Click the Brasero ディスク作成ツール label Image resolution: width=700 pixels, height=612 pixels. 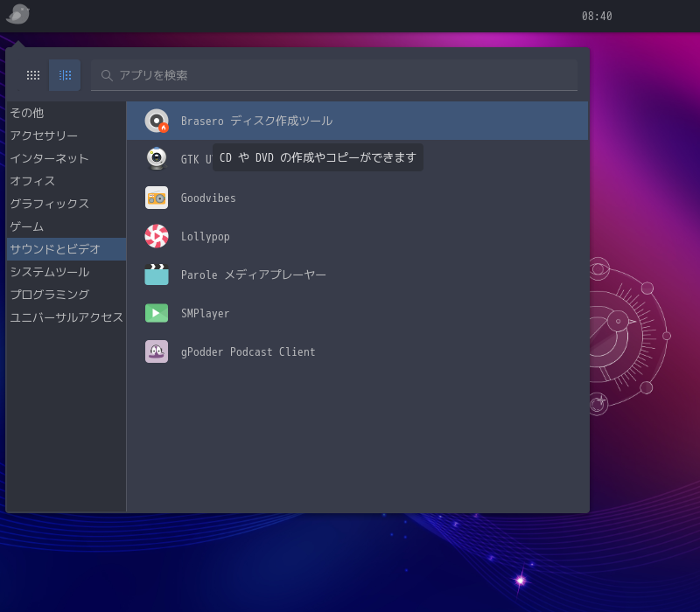pos(256,121)
